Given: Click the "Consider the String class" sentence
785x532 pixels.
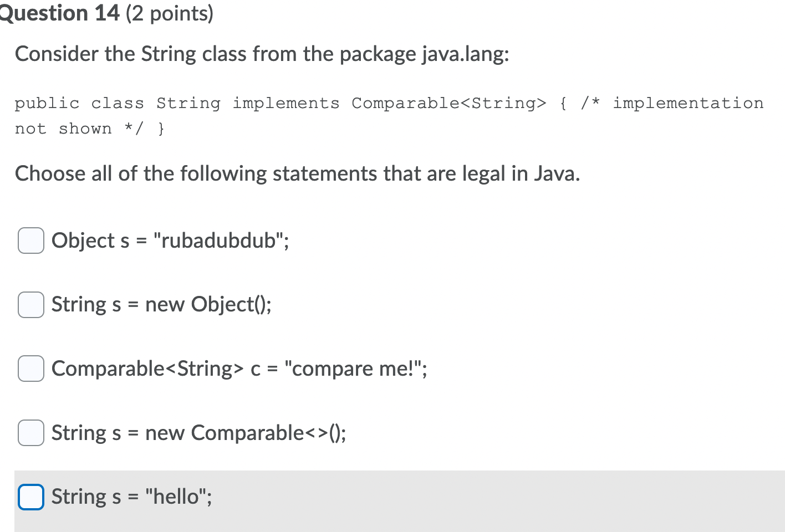Looking at the screenshot, I should [262, 54].
